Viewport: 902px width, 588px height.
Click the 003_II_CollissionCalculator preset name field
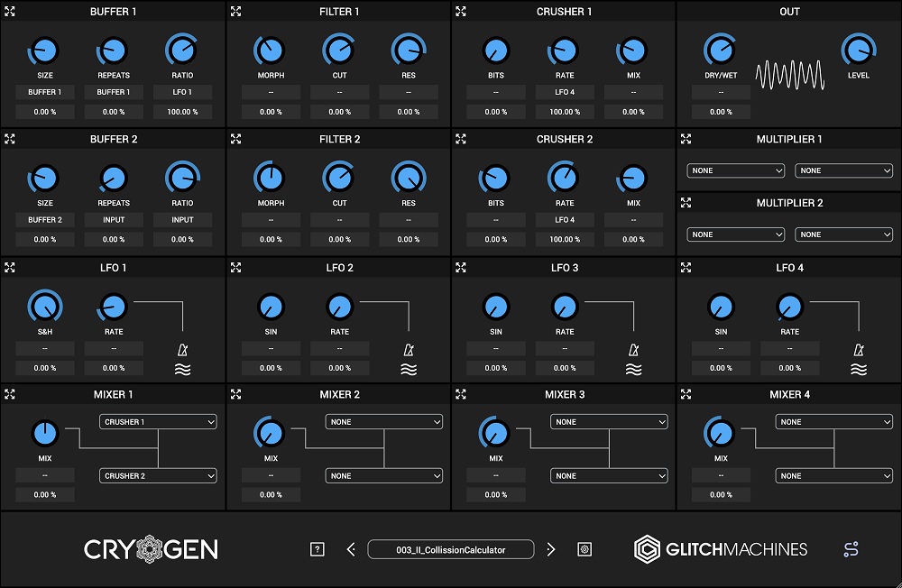click(450, 548)
